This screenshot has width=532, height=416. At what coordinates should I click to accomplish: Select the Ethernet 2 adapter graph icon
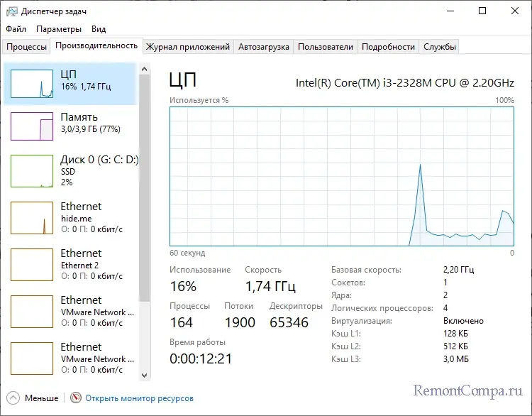(x=33, y=265)
